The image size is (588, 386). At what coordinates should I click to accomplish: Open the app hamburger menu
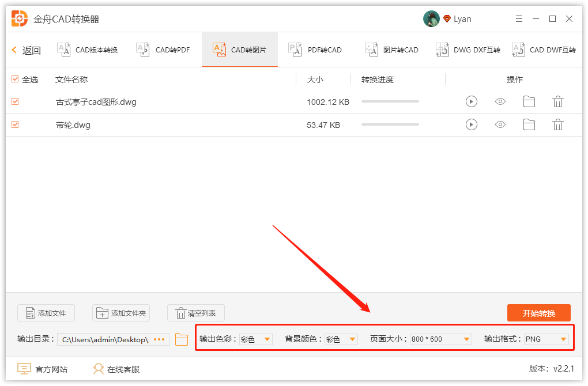point(519,18)
